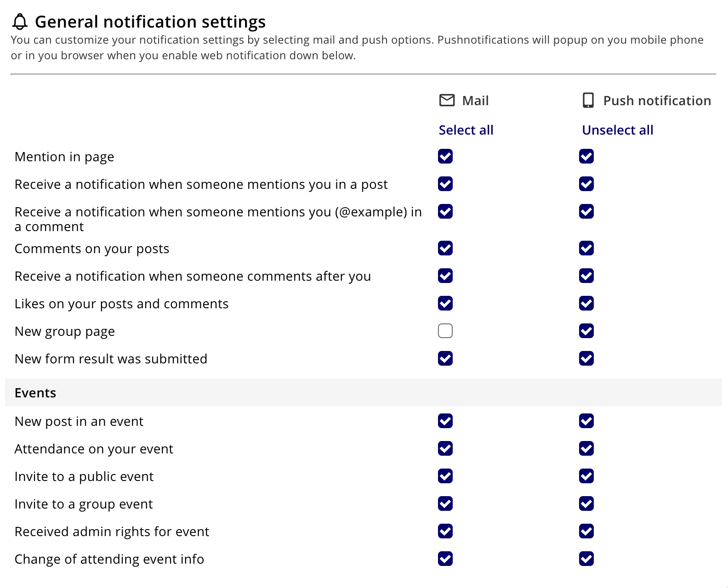Enable Mail for New group page
Screen dimensions: 728x588
coord(445,331)
